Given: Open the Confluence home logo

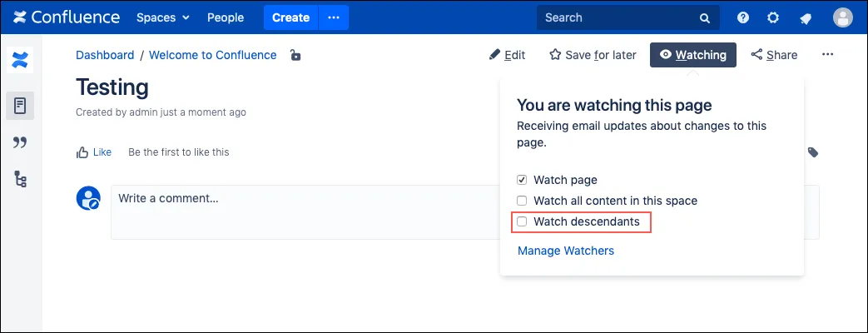Looking at the screenshot, I should (67, 17).
